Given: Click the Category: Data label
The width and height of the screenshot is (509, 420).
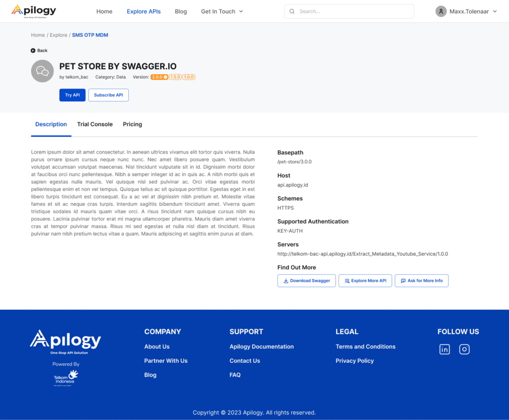Looking at the screenshot, I should pyautogui.click(x=110, y=77).
